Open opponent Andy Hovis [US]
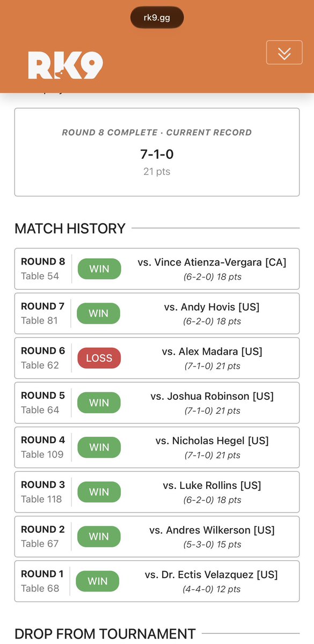The image size is (314, 644). tap(212, 307)
